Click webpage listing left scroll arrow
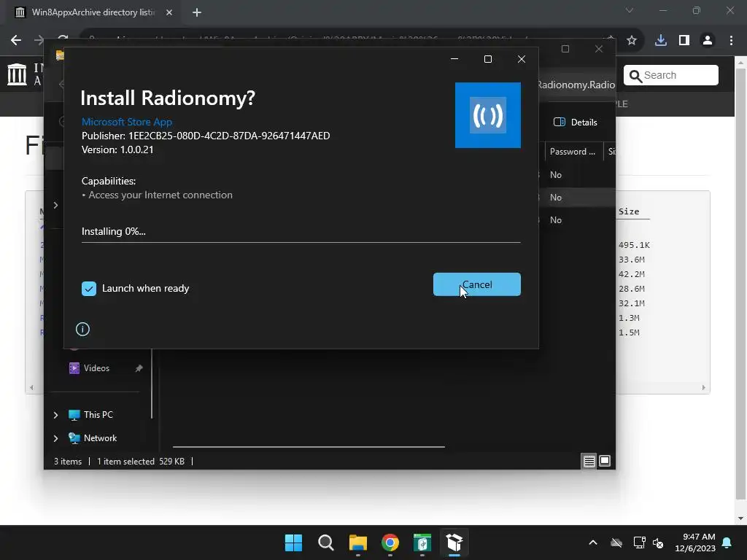This screenshot has width=747, height=560. (31, 388)
